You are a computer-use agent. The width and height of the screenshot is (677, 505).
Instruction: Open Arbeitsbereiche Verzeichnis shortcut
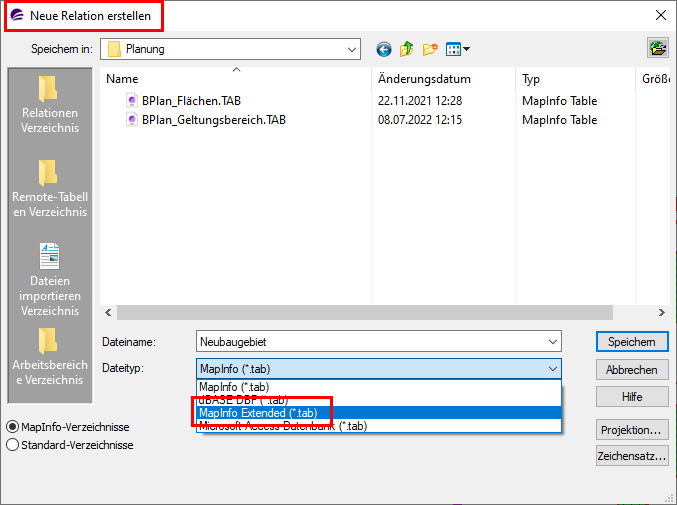pyautogui.click(x=49, y=356)
